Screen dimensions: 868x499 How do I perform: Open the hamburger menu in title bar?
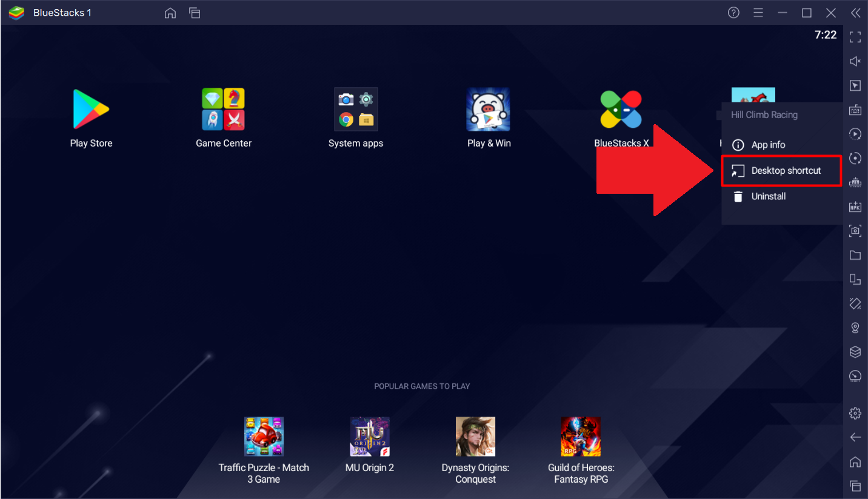[x=758, y=13]
